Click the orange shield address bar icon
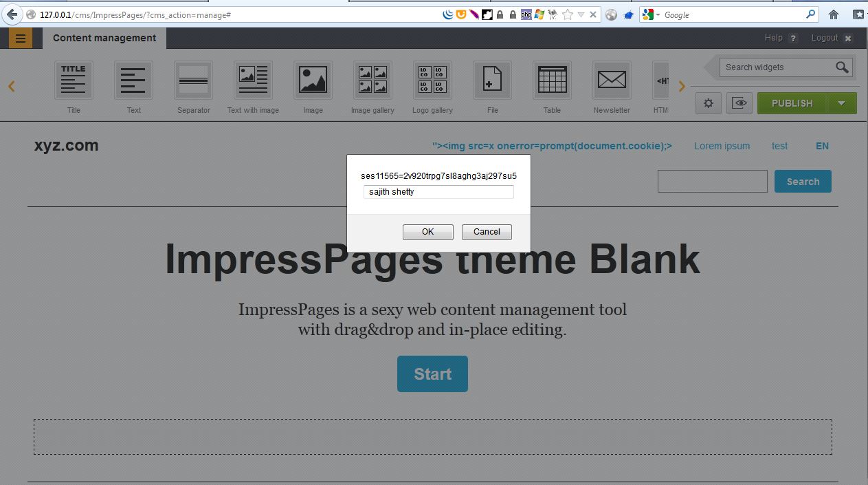 click(x=461, y=14)
